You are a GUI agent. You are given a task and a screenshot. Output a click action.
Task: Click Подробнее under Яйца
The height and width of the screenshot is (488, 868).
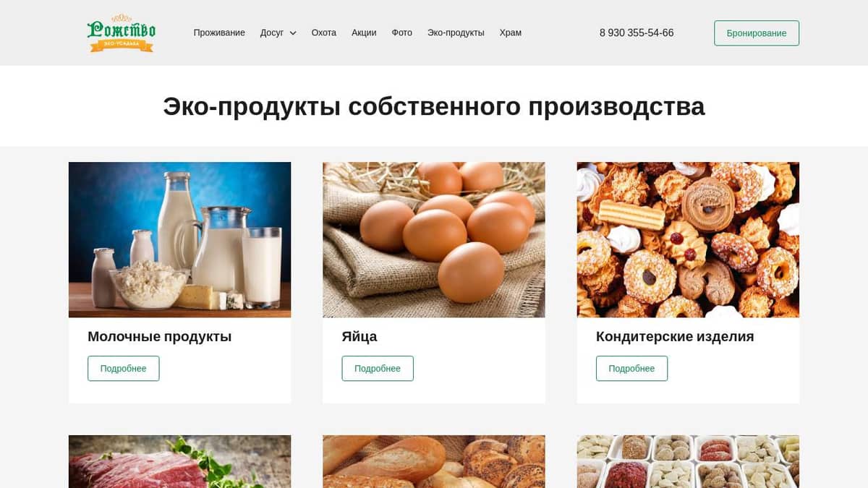[x=378, y=369]
